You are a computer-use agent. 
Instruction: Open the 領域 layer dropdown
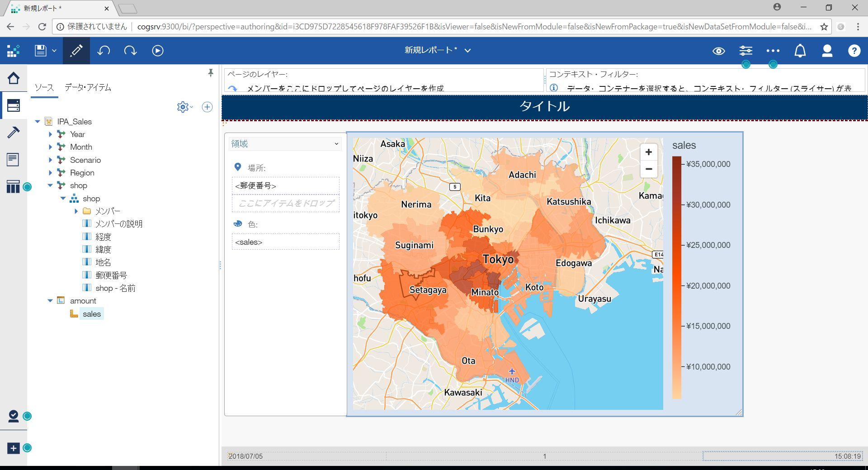click(285, 144)
